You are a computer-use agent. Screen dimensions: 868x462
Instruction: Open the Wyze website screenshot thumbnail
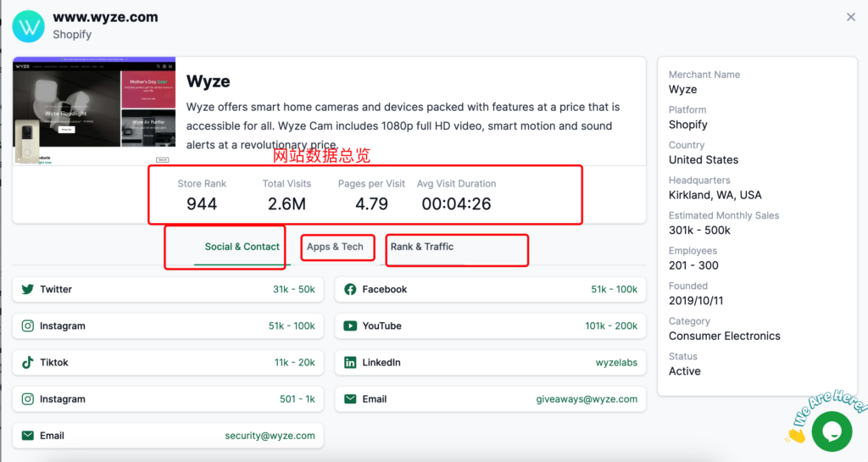tap(94, 111)
